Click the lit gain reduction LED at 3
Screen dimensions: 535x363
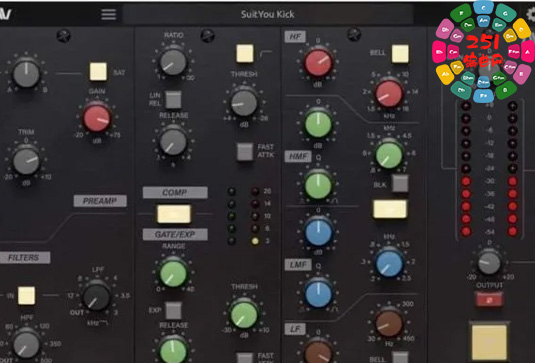coord(255,241)
